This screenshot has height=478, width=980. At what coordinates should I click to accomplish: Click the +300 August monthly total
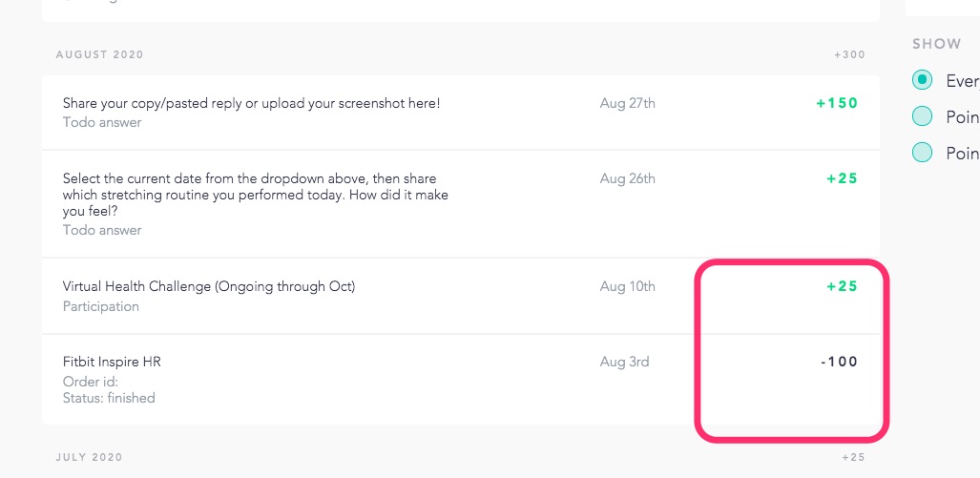[x=849, y=55]
